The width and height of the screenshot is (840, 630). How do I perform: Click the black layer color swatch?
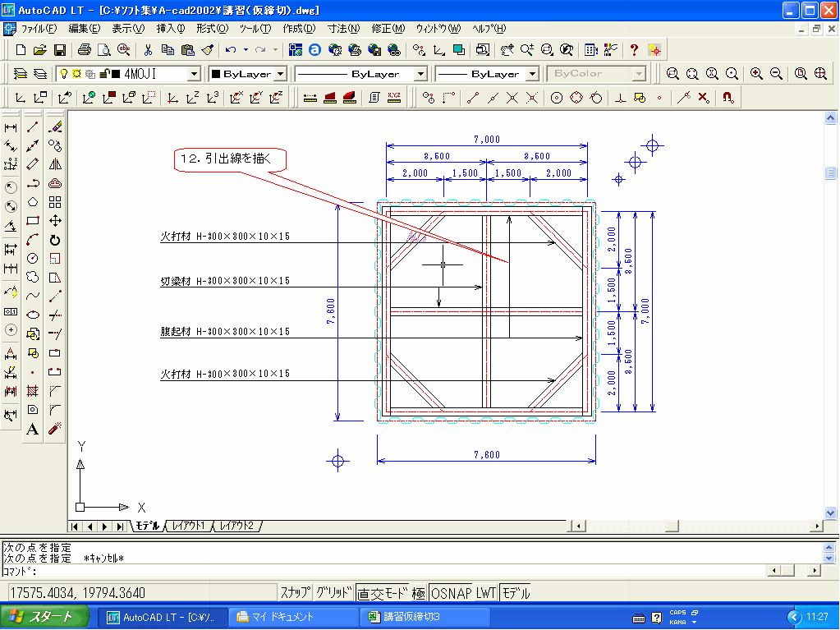point(115,74)
